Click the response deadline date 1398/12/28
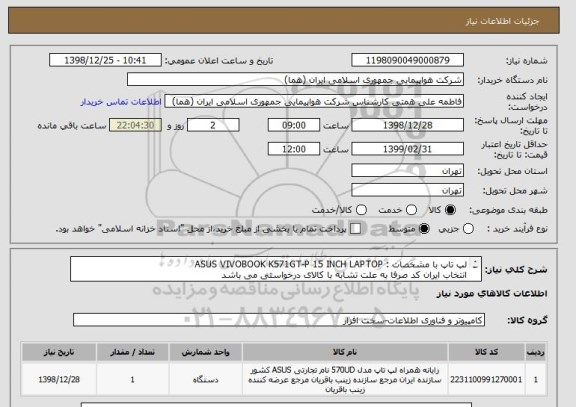 click(407, 125)
